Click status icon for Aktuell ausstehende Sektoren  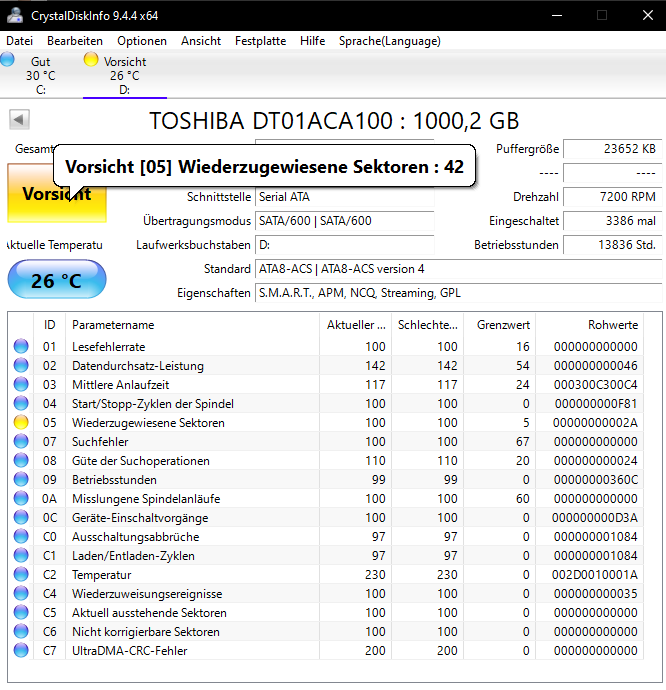[x=21, y=613]
